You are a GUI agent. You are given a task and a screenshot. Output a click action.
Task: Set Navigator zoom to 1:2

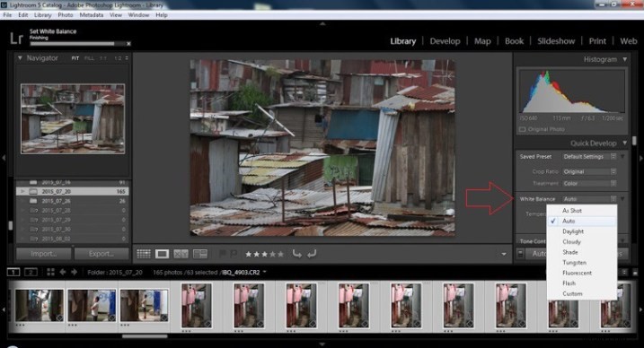(118, 58)
